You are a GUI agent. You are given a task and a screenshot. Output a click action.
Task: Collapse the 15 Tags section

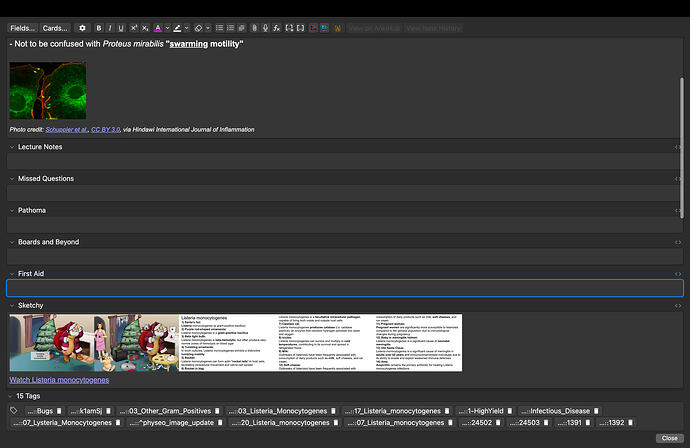[10, 396]
